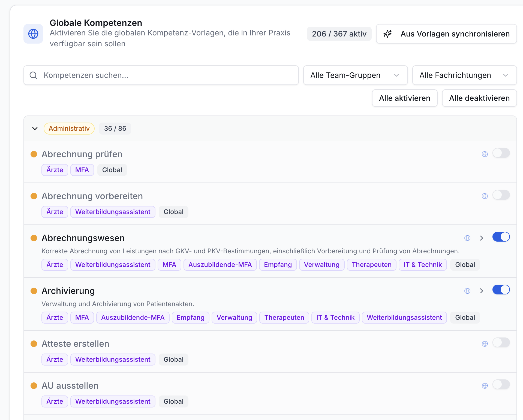Screen dimensions: 523x420
Task: Expand Archivierung details chevron
Action: click(482, 291)
